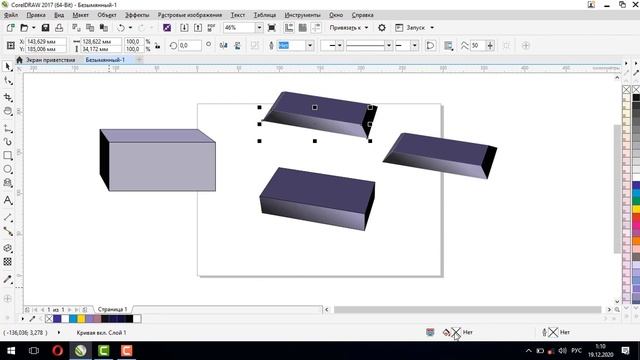Screen dimensions: 640x360
Task: Click the Export icon in toolbar
Action: click(x=198, y=28)
